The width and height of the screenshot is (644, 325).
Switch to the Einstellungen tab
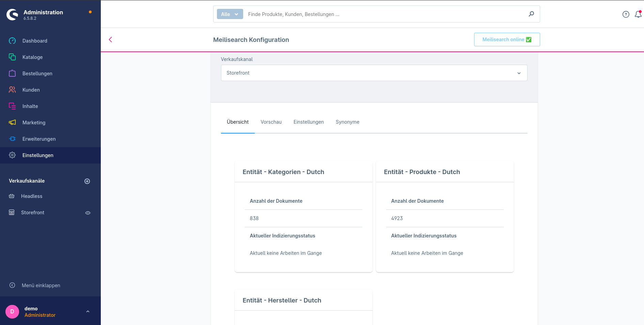coord(309,122)
